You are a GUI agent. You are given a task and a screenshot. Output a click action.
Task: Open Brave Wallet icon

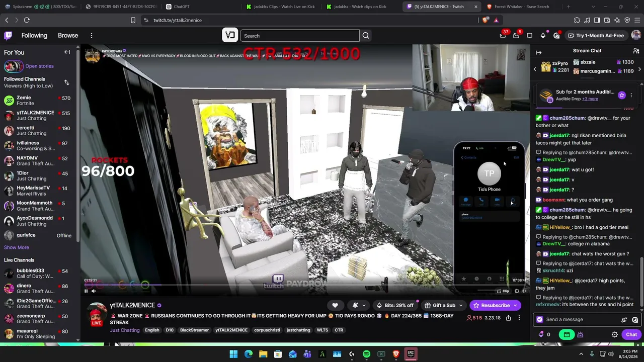pyautogui.click(x=607, y=20)
